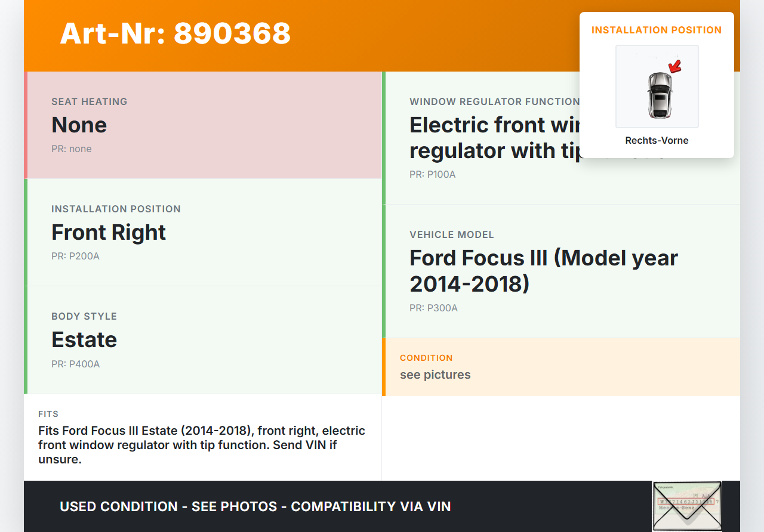Click the red arrow pointing at the car
Screen dimensions: 764x532
click(675, 66)
